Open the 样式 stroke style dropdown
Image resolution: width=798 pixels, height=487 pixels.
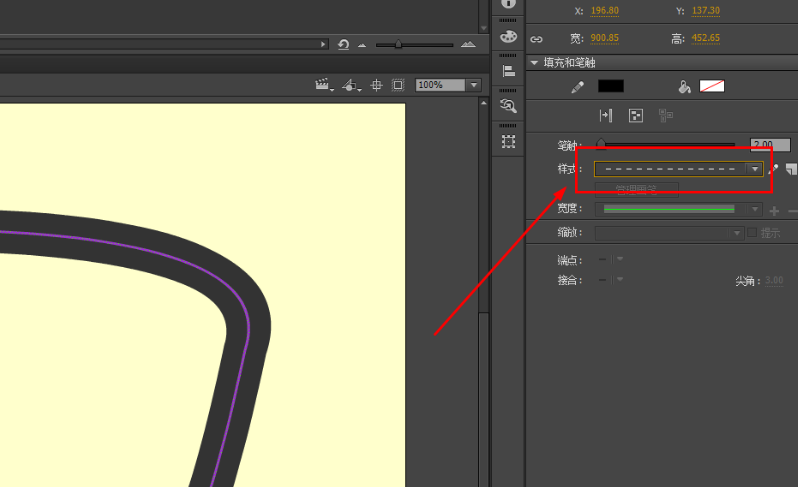pyautogui.click(x=755, y=169)
